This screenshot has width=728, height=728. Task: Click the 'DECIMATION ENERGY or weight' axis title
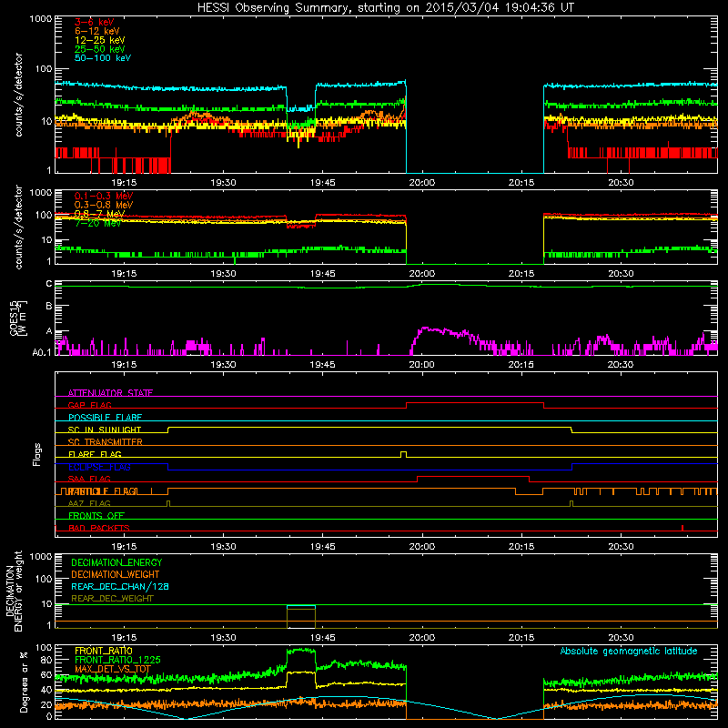[x=14, y=591]
